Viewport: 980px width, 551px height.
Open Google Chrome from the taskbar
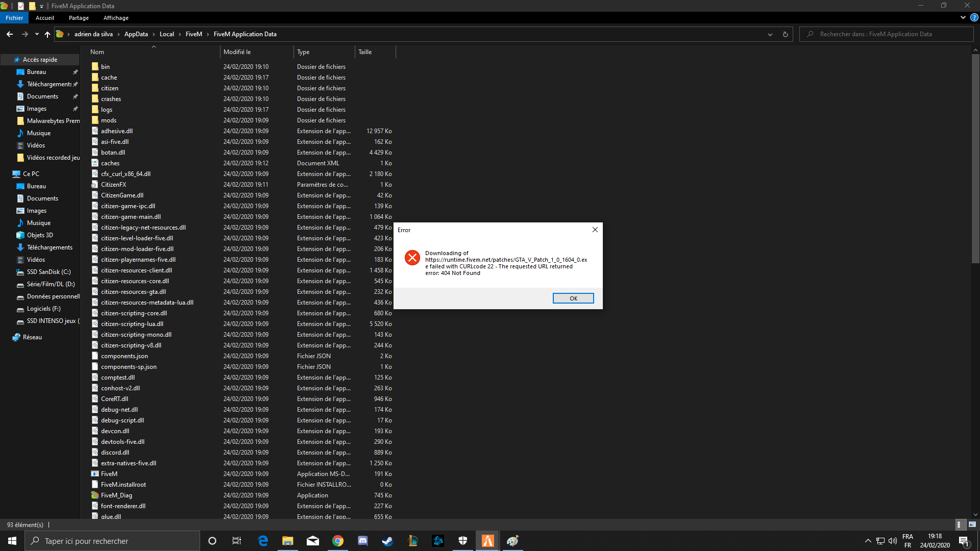click(x=337, y=540)
